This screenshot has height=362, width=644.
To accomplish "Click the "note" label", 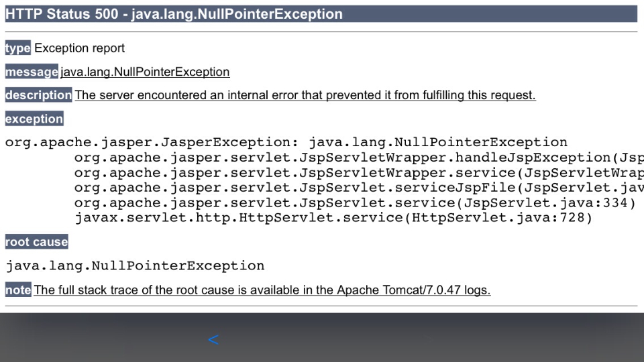I will tap(18, 290).
